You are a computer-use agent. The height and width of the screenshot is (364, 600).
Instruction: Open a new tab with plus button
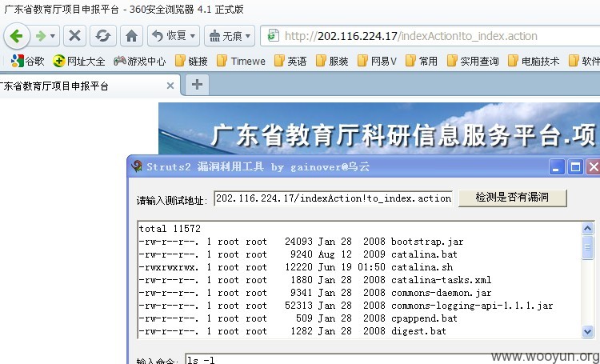197,85
